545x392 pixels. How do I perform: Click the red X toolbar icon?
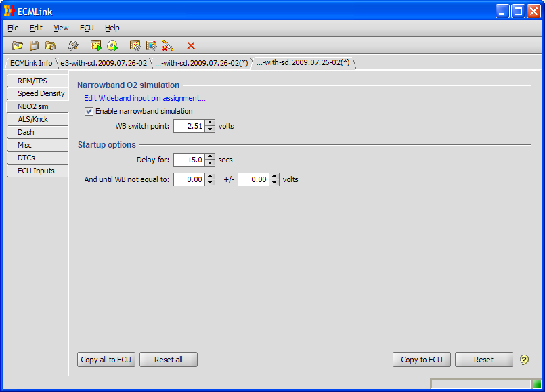pos(191,45)
